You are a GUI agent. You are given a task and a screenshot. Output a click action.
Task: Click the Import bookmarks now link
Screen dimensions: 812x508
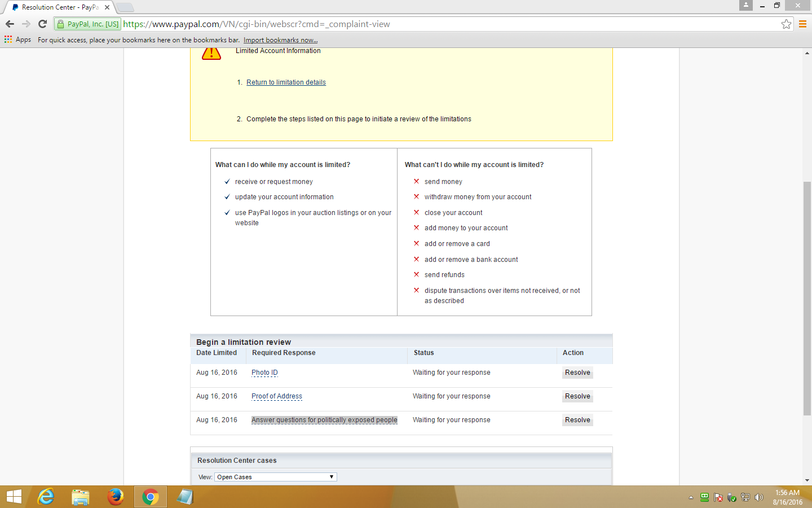[280, 40]
